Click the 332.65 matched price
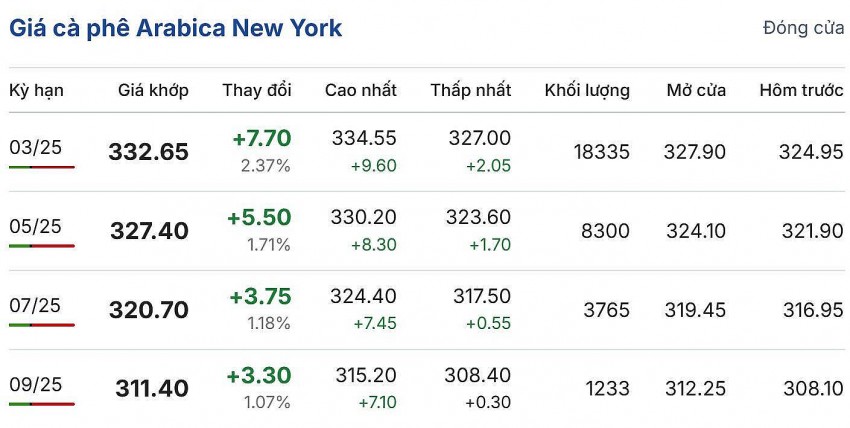850x428 pixels. [148, 152]
